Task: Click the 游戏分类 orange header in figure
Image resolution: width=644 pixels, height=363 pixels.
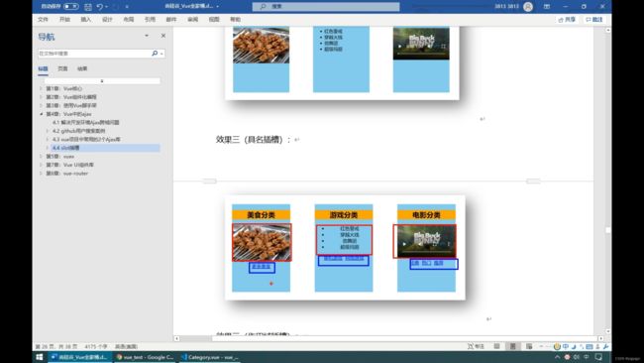Action: pos(344,215)
